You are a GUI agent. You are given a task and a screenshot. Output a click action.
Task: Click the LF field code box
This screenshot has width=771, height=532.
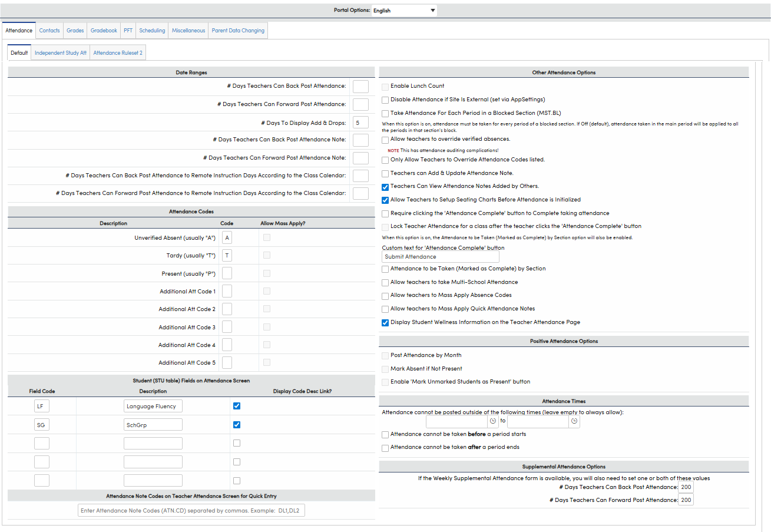(x=42, y=406)
